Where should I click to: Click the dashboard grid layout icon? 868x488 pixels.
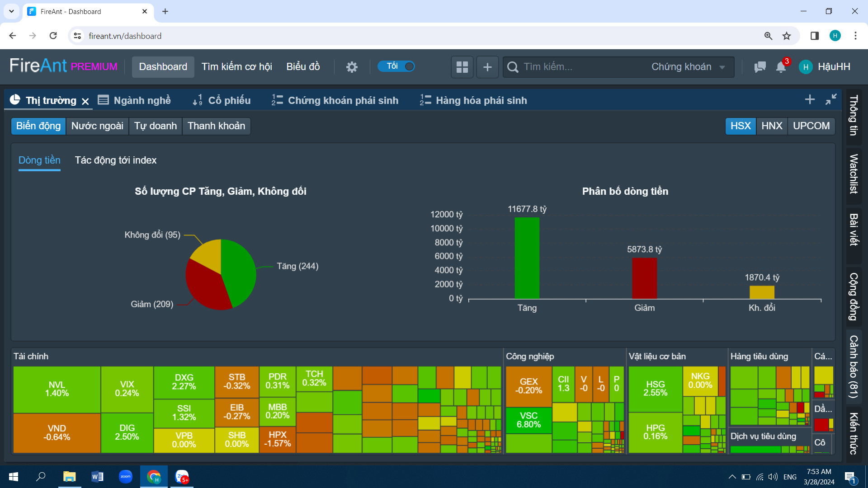[462, 67]
